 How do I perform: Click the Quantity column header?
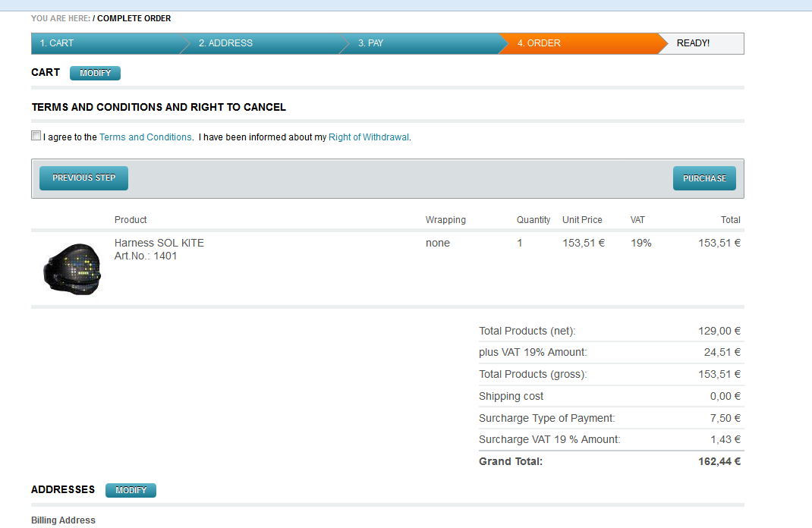(533, 220)
